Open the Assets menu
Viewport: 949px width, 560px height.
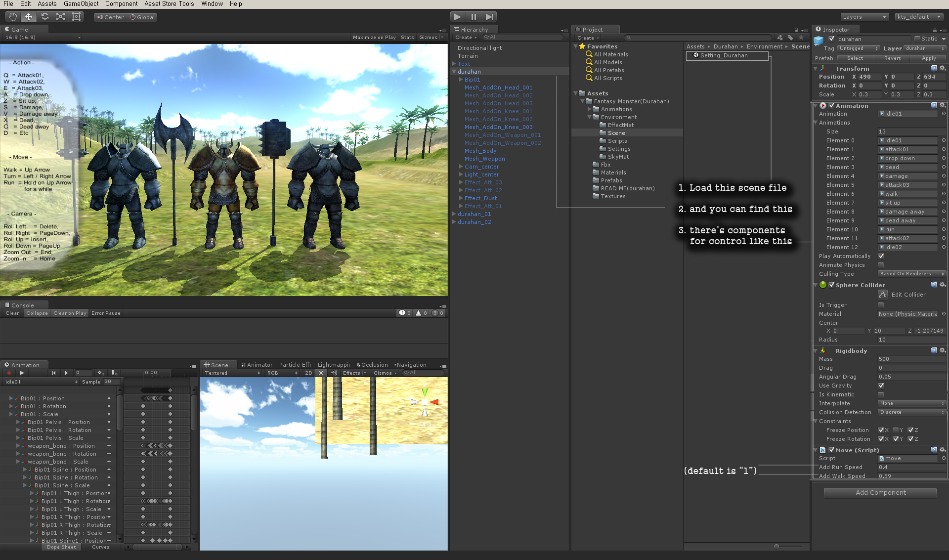[x=47, y=4]
